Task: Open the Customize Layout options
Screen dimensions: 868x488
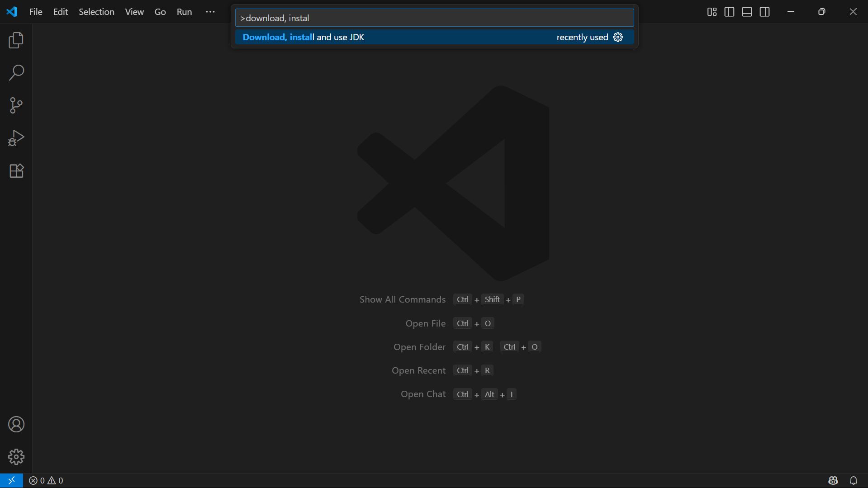Action: click(711, 12)
